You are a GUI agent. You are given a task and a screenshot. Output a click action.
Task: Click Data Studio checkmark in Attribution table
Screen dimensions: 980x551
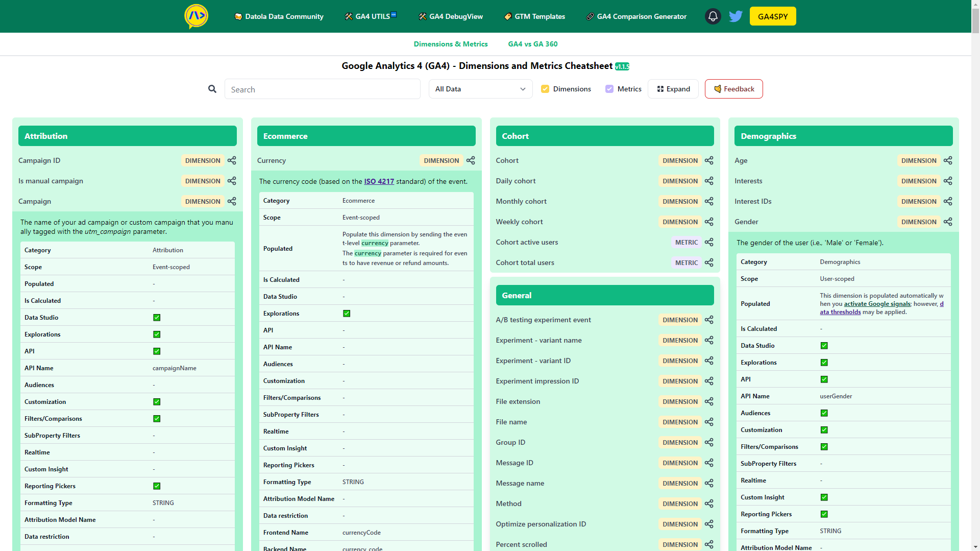[157, 318]
